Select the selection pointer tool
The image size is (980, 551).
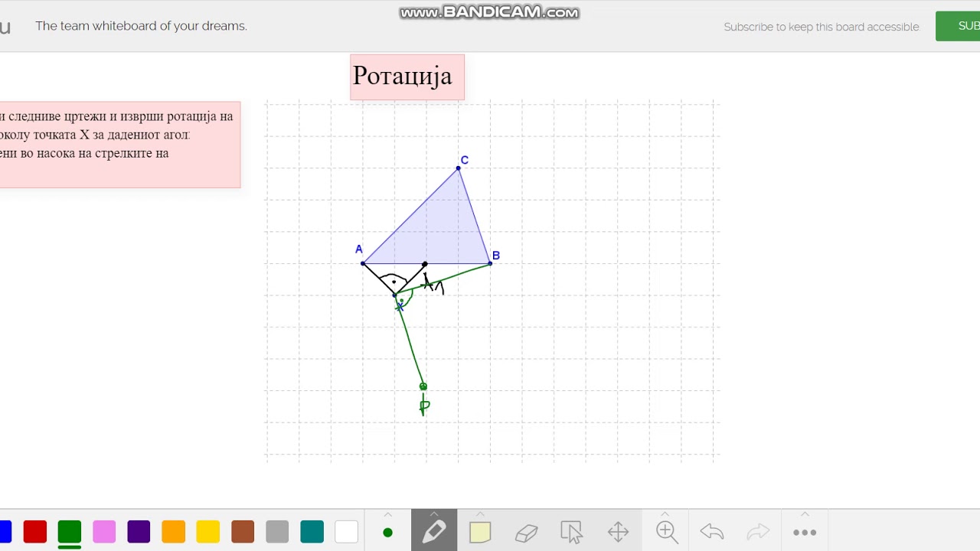572,532
